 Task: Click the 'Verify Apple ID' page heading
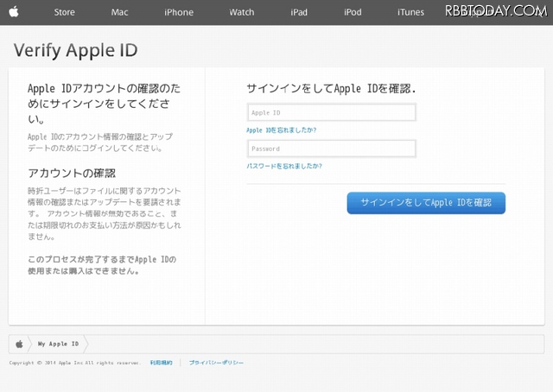pyautogui.click(x=76, y=48)
